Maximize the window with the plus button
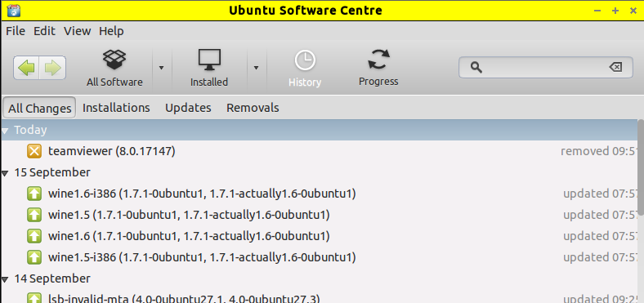 pos(615,11)
